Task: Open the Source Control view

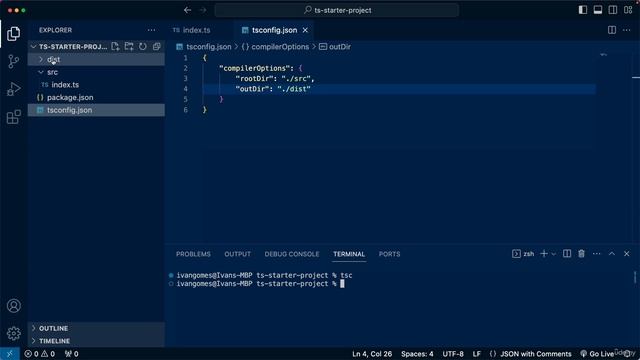Action: pyautogui.click(x=13, y=62)
